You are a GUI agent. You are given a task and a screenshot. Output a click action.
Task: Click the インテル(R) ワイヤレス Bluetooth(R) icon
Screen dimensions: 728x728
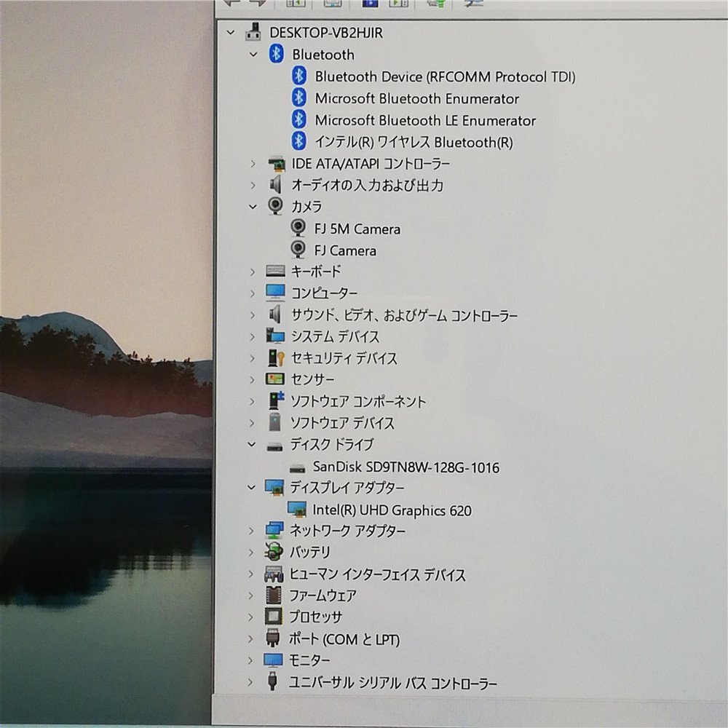click(x=298, y=141)
